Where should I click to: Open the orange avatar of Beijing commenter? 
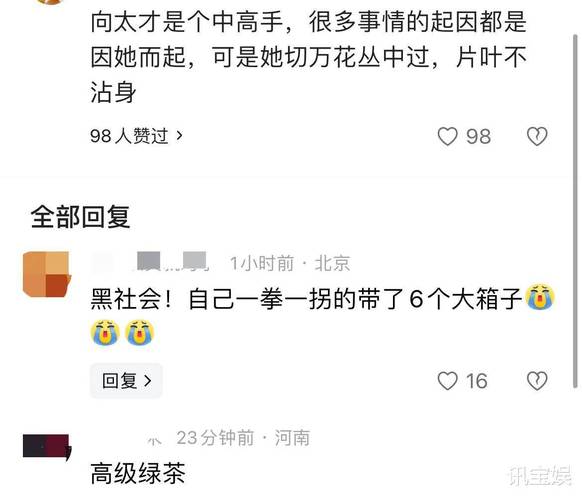coord(47,274)
